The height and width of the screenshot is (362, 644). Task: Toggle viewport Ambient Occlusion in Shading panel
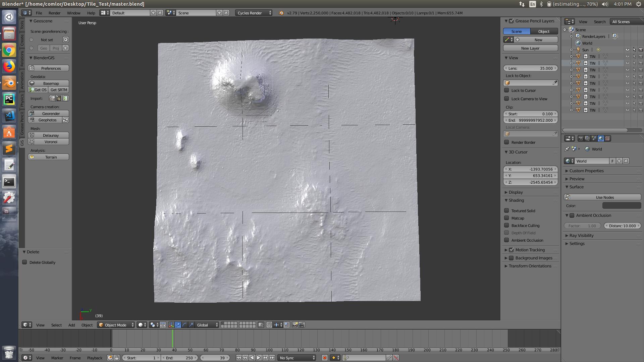pyautogui.click(x=506, y=240)
